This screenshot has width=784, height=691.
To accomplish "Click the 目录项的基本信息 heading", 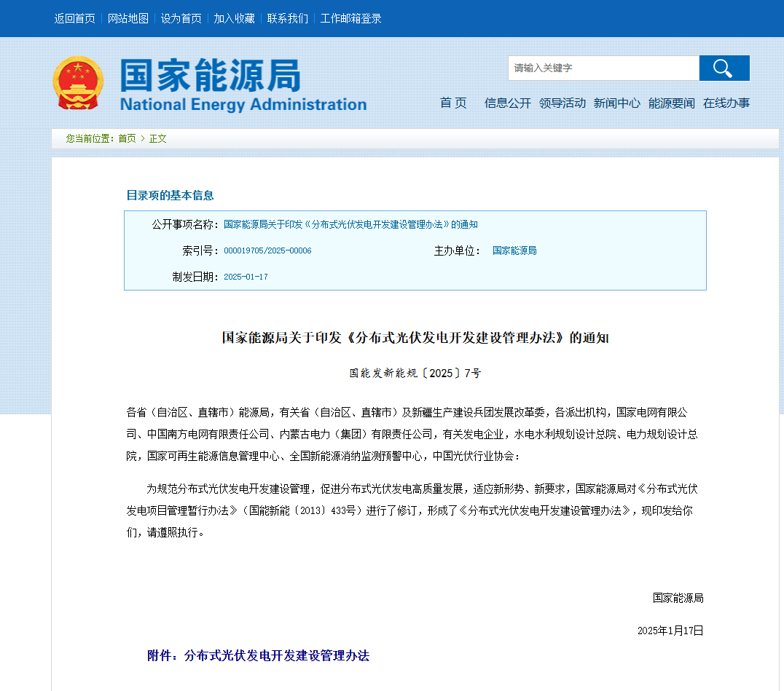I will pos(170,195).
